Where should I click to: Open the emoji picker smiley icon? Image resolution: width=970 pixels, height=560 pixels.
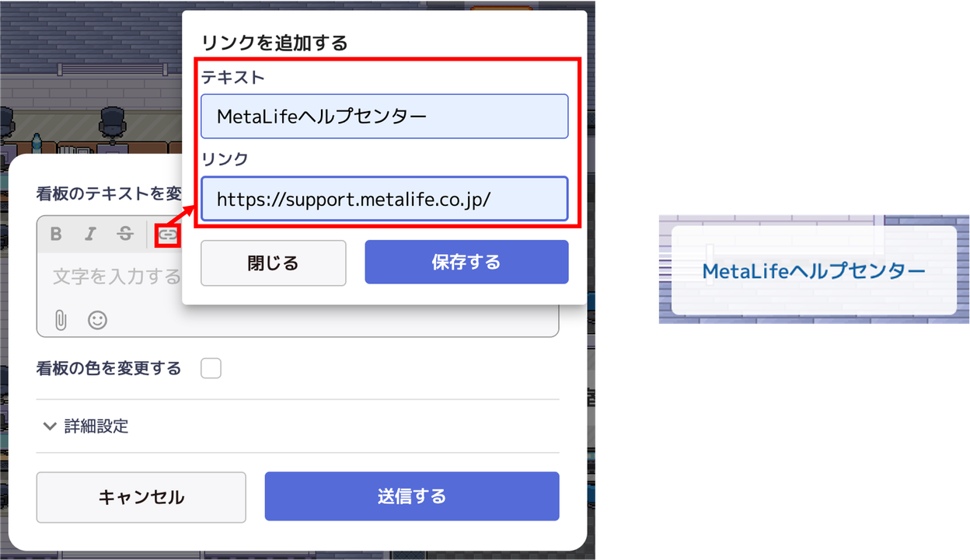(x=97, y=319)
